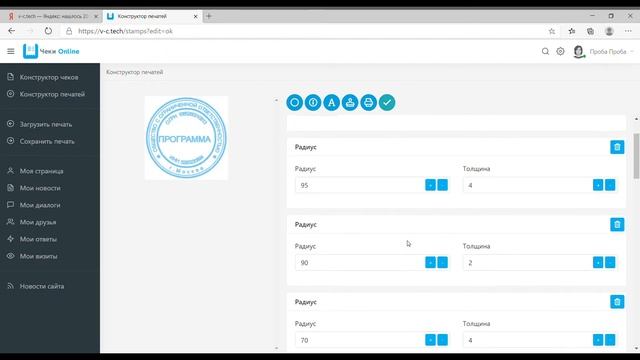
Task: Delete the card with radius 70
Action: (617, 302)
